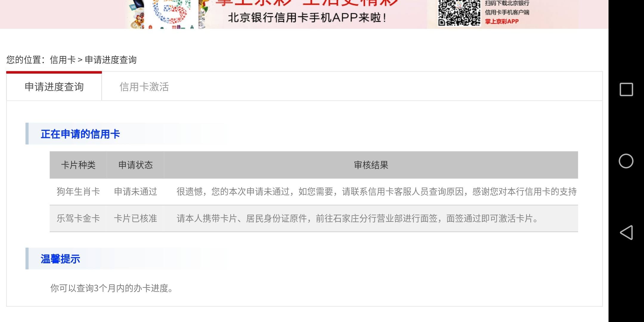Image resolution: width=644 pixels, height=322 pixels.
Task: Click the 申请状态 column header
Action: click(135, 165)
